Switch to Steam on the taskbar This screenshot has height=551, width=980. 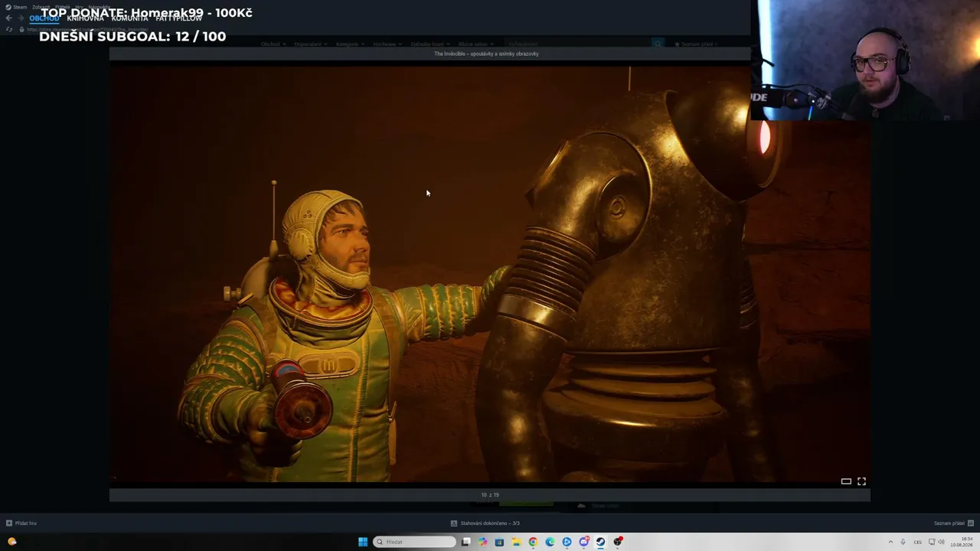coord(600,542)
